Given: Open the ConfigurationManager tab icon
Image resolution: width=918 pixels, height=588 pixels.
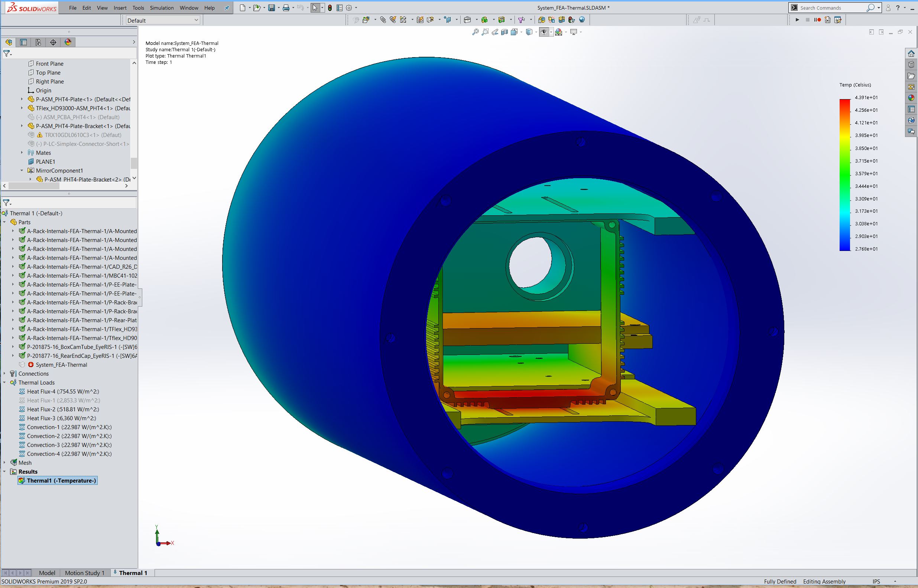Looking at the screenshot, I should (38, 42).
